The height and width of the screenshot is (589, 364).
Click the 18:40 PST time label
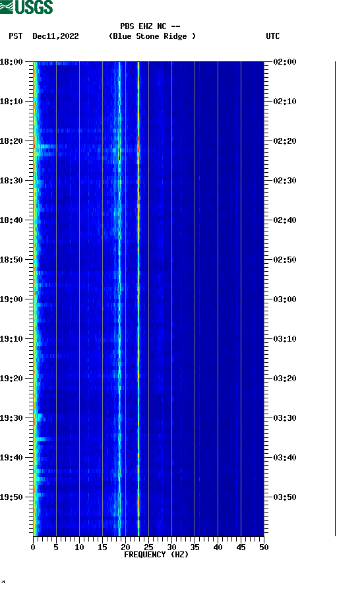point(11,220)
